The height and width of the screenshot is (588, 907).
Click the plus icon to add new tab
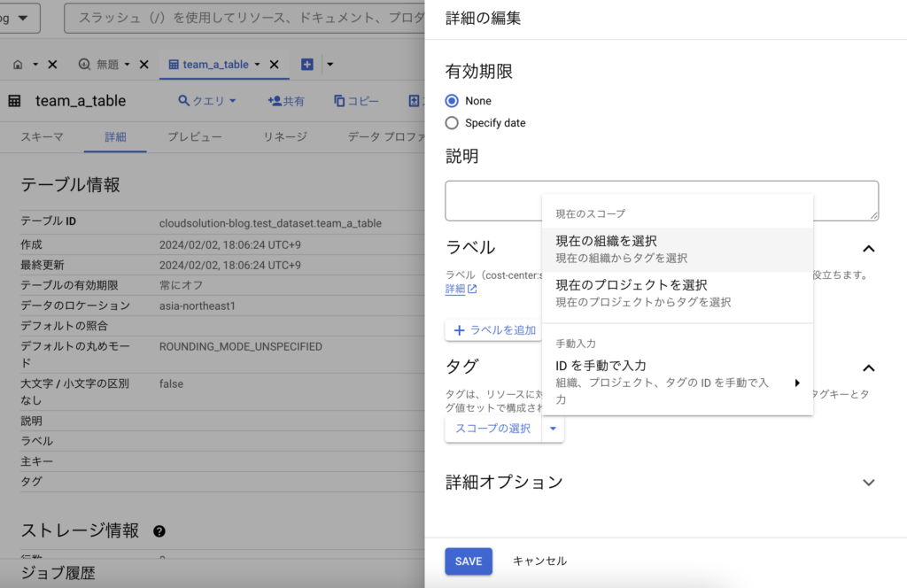[x=306, y=65]
